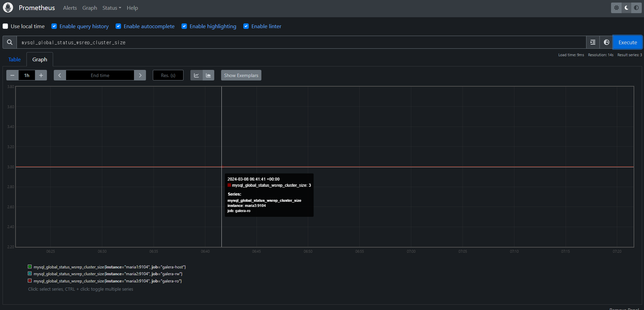Click Show Exemplars button
The width and height of the screenshot is (644, 310).
click(x=241, y=75)
